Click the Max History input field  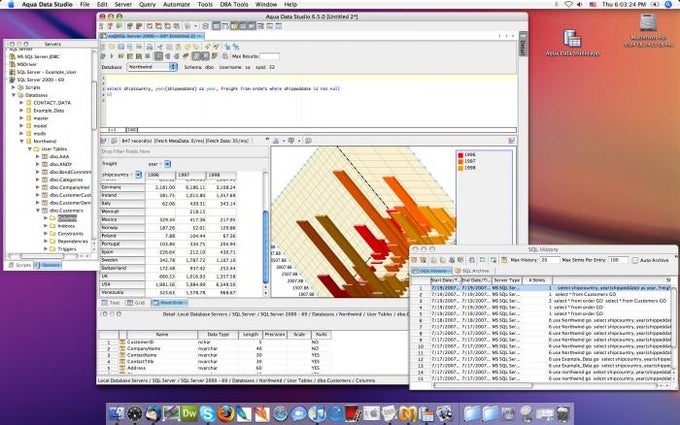click(x=550, y=260)
